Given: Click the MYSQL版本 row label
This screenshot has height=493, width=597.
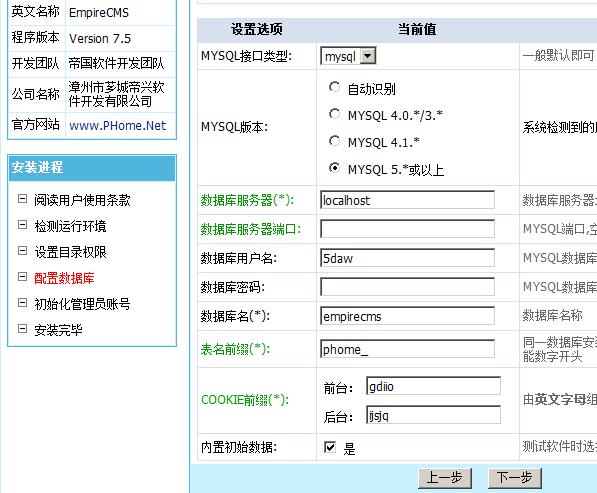Looking at the screenshot, I should pos(235,127).
